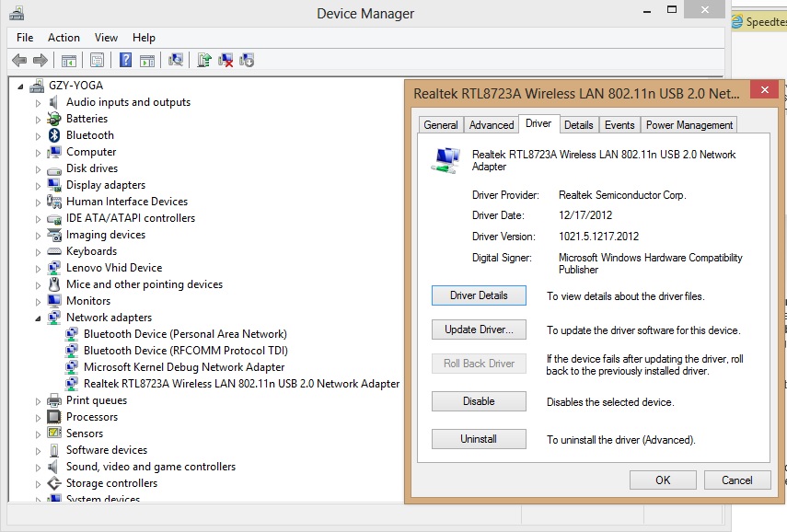Image resolution: width=787 pixels, height=532 pixels.
Task: Expand the Computer category
Action: (38, 153)
